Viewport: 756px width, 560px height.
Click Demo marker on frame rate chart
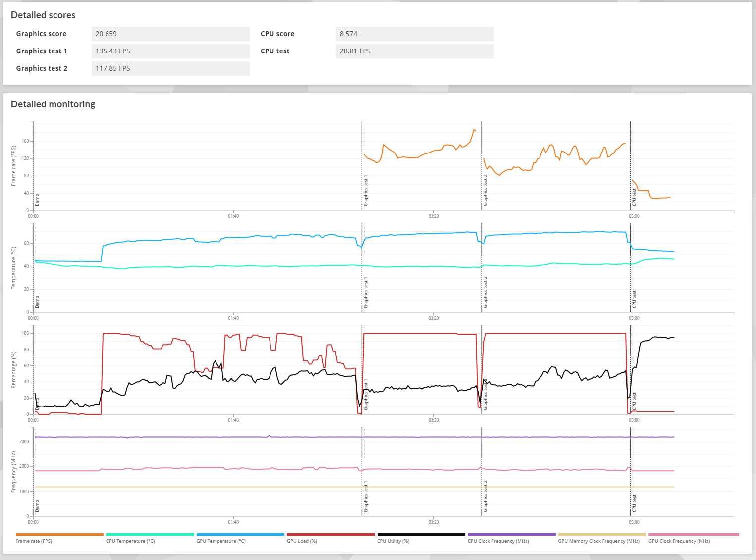37,200
